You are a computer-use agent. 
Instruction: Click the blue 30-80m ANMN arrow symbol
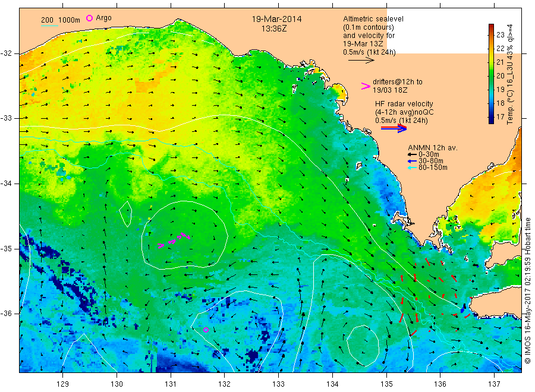tap(412, 161)
